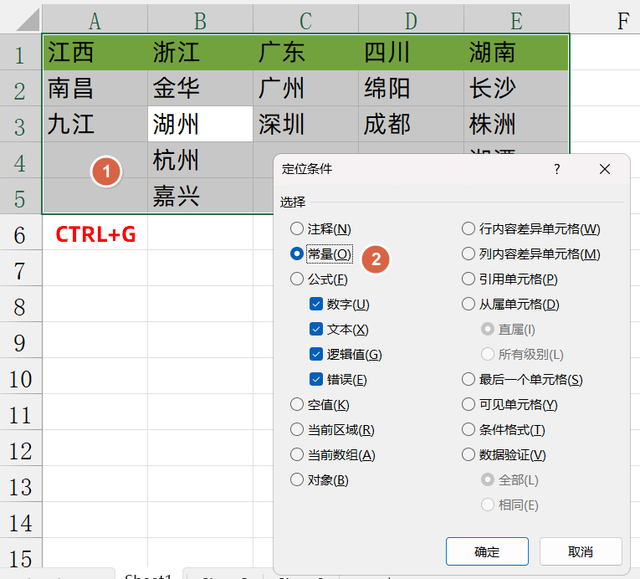
Task: Click cell containing 南昌
Action: point(95,88)
